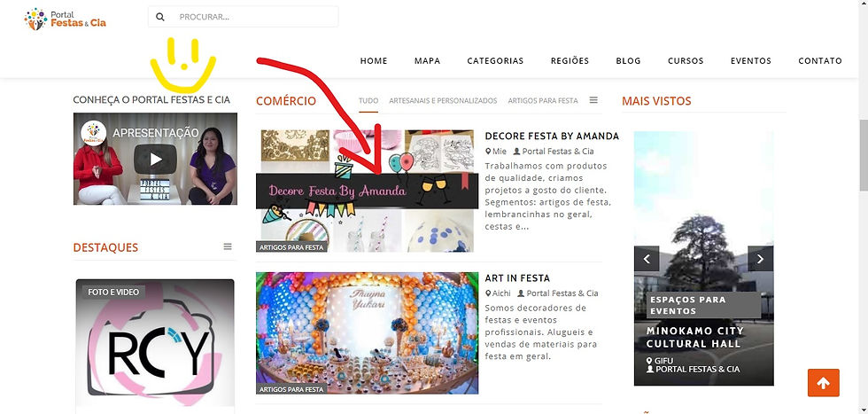Screen dimensions: 868x414
Task: Click the Portal Festas & Cia logo
Action: point(65,19)
